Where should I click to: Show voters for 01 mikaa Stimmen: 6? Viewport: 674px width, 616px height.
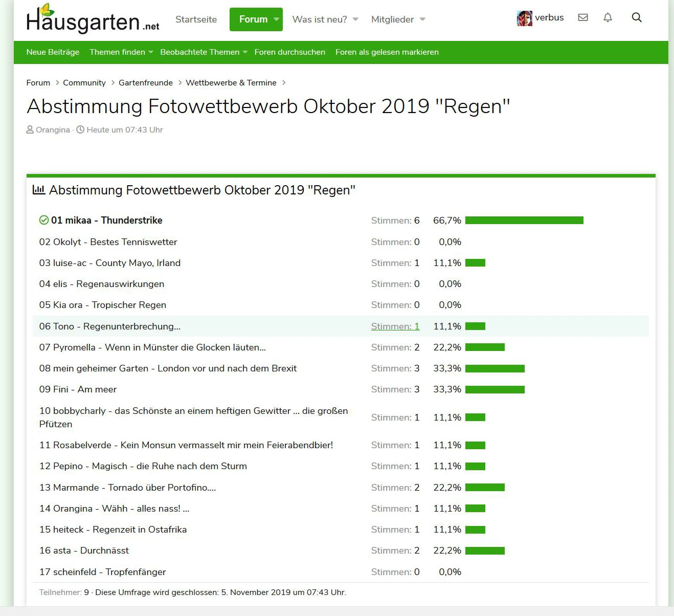[x=395, y=221]
